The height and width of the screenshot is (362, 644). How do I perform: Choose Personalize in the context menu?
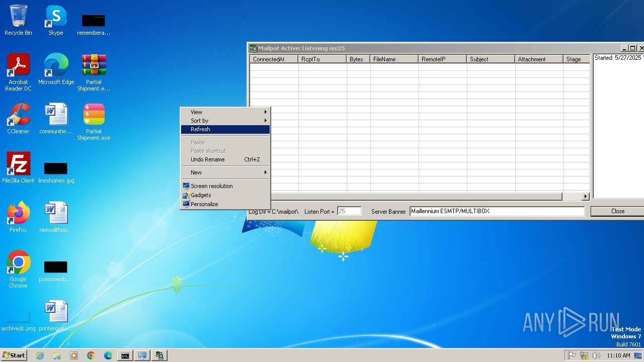pyautogui.click(x=225, y=204)
